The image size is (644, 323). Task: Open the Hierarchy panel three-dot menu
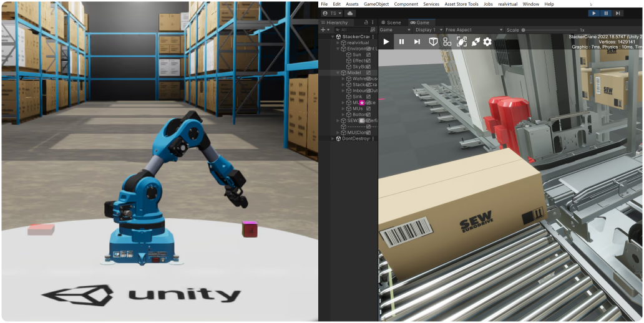pyautogui.click(x=373, y=22)
